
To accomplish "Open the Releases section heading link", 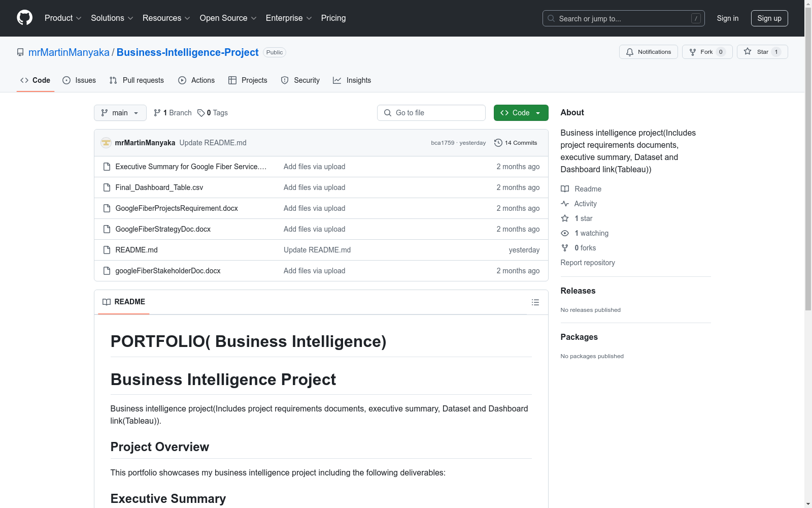I will point(578,291).
